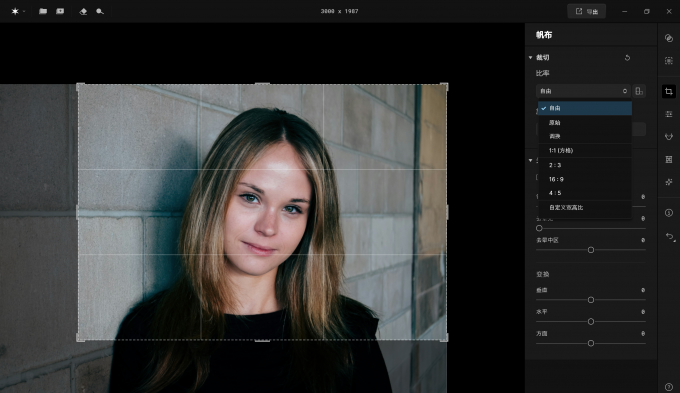Click the 水平 slider handle
The height and width of the screenshot is (393, 680).
point(591,321)
